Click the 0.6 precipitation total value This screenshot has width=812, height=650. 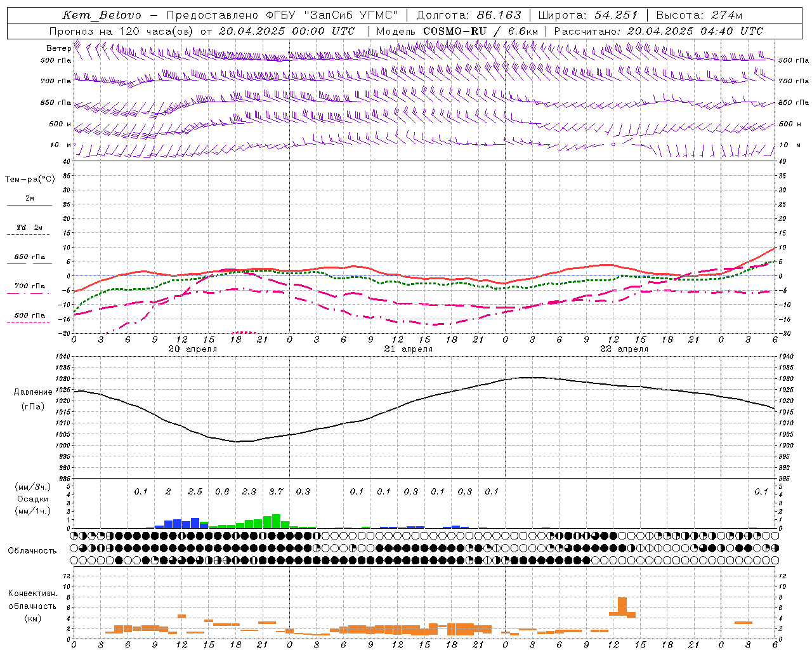pos(222,491)
